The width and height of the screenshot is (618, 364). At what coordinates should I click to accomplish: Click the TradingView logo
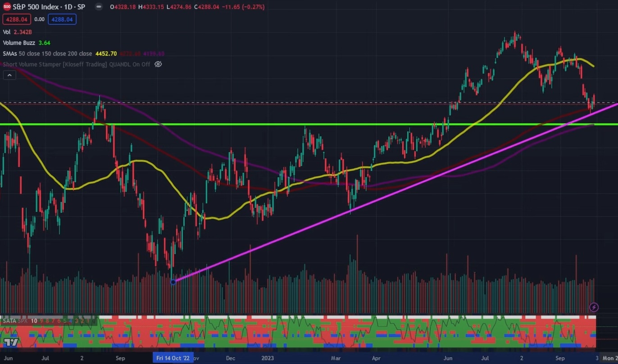tap(12, 342)
